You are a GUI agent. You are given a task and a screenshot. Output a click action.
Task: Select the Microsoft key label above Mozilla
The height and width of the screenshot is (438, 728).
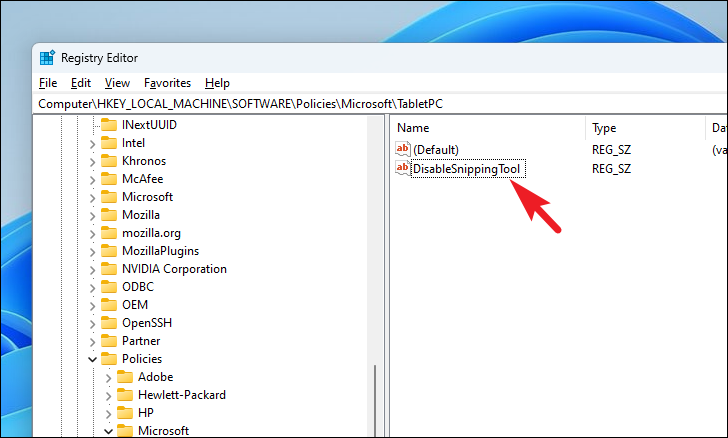pos(147,197)
